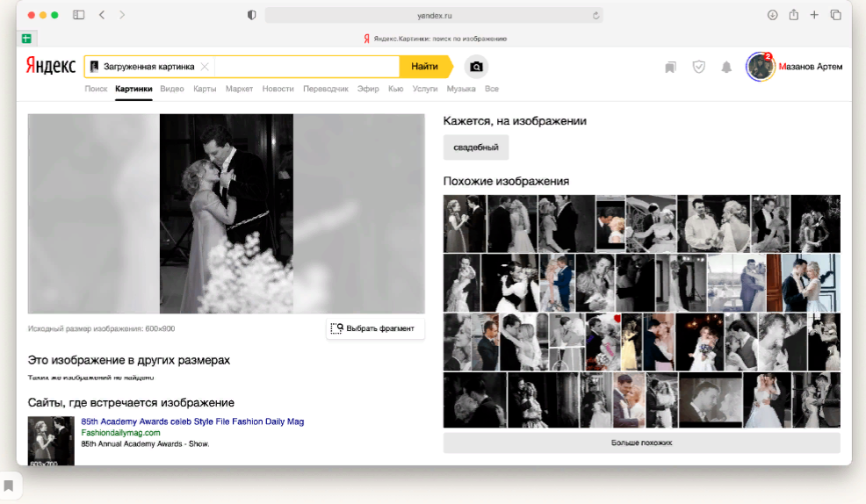The width and height of the screenshot is (866, 504).
Task: Open Safari tab overview
Action: coord(835,15)
